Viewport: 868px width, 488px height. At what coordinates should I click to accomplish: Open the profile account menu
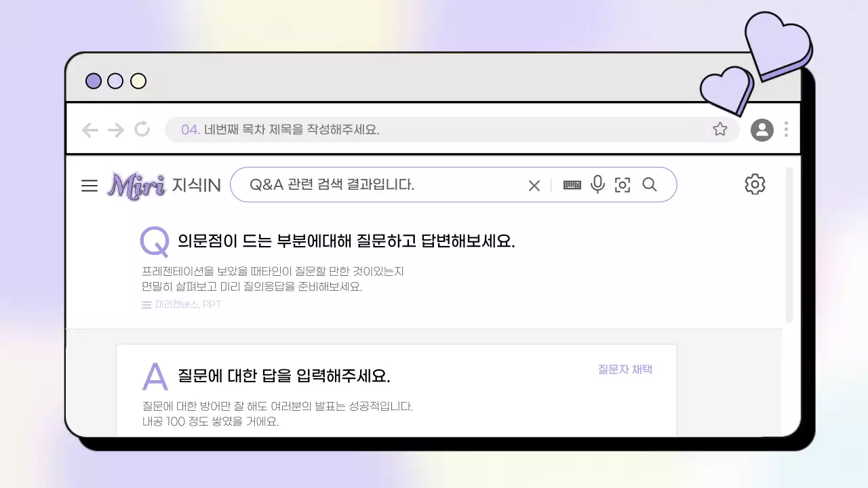click(x=762, y=129)
